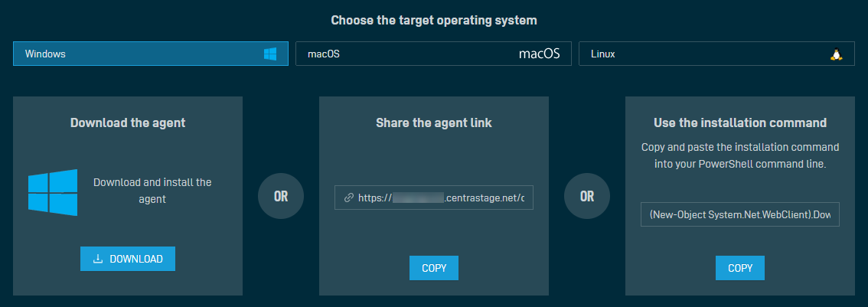Click the PowerShell installation command field
Screen dimensions: 868x307
[x=740, y=214]
